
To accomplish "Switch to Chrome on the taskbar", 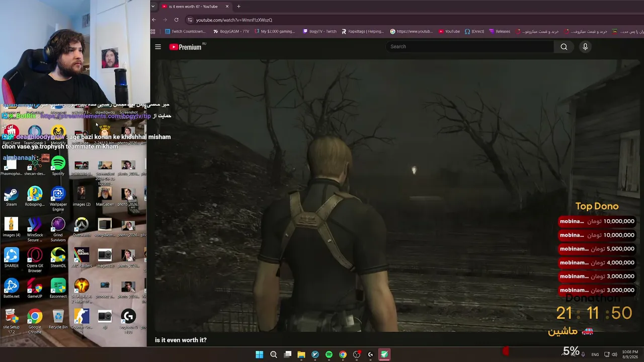I will click(343, 354).
